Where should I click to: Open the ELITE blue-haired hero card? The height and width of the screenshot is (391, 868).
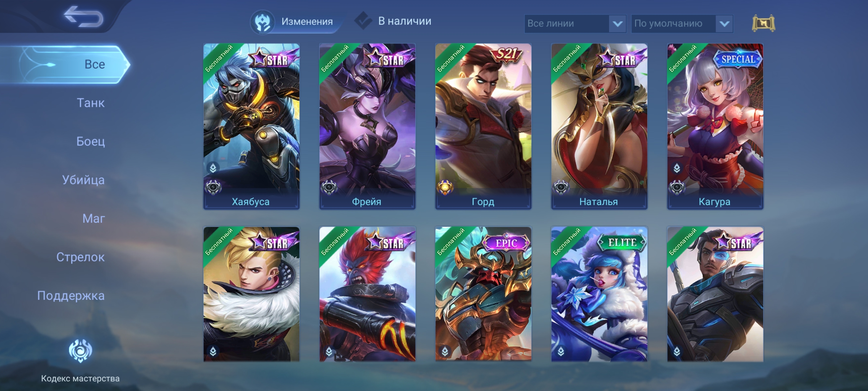[599, 294]
